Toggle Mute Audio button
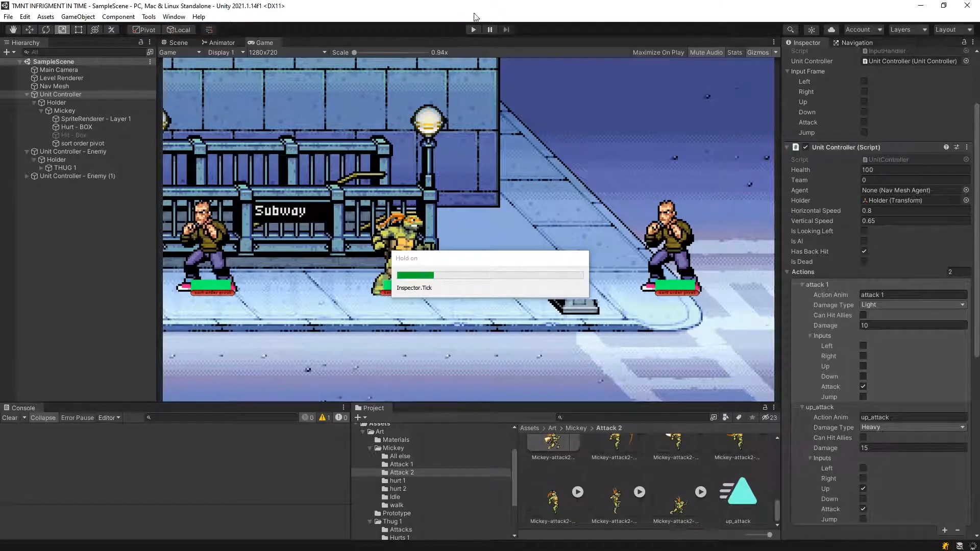 pos(706,53)
